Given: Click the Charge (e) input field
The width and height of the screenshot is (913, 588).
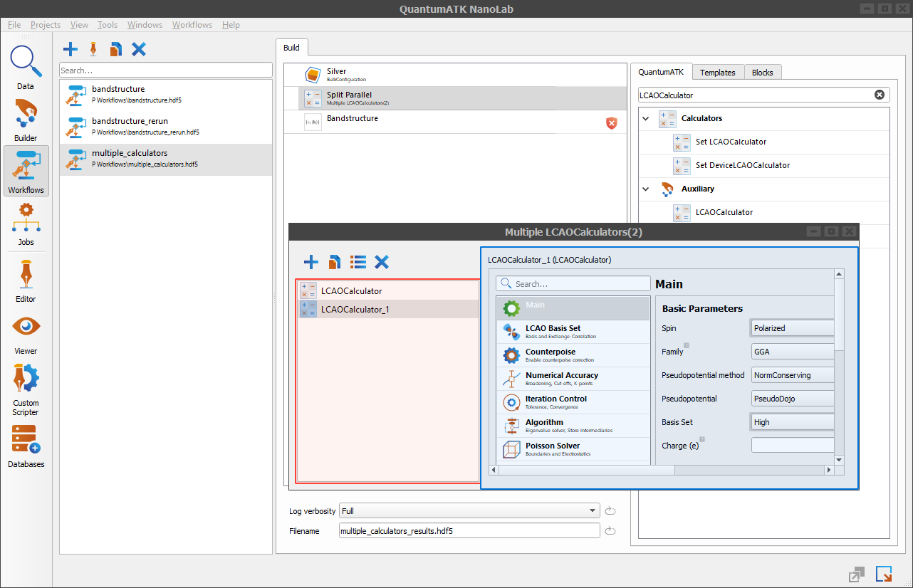Looking at the screenshot, I should point(793,446).
